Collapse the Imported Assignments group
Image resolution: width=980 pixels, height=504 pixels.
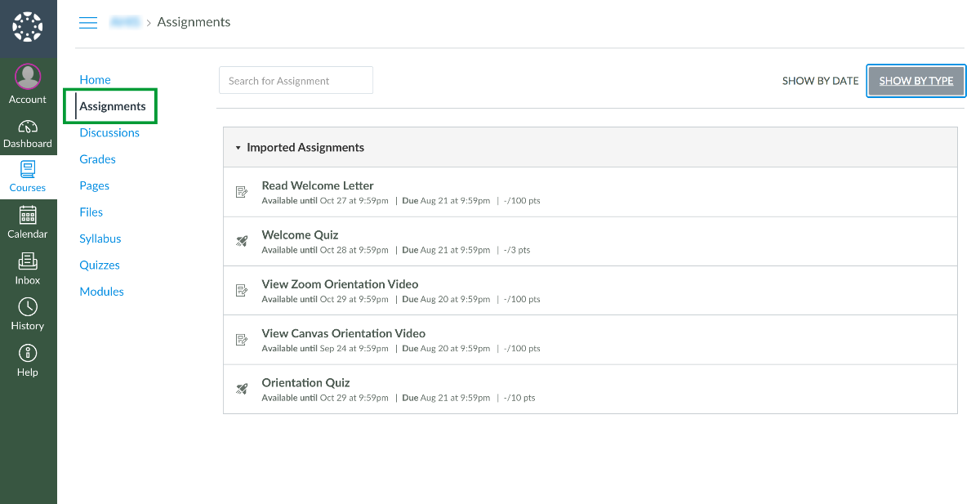238,148
